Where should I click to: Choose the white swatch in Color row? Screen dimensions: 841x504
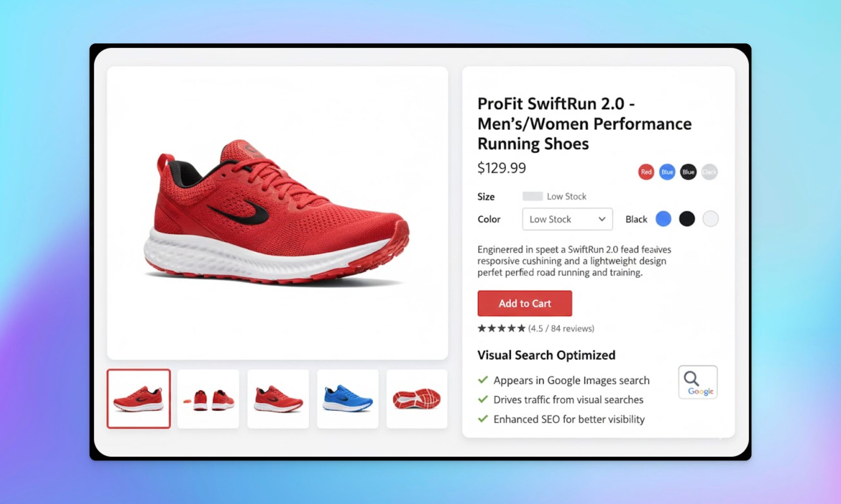click(711, 219)
